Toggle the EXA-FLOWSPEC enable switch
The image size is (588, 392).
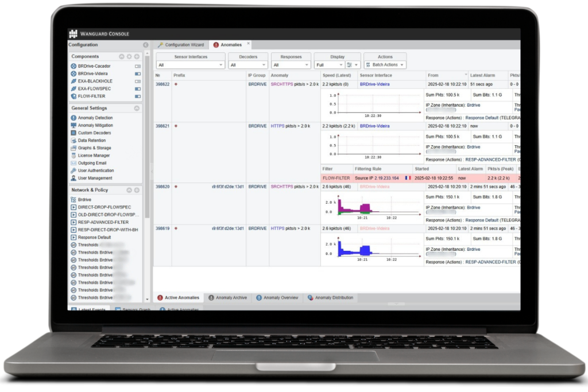(x=138, y=89)
